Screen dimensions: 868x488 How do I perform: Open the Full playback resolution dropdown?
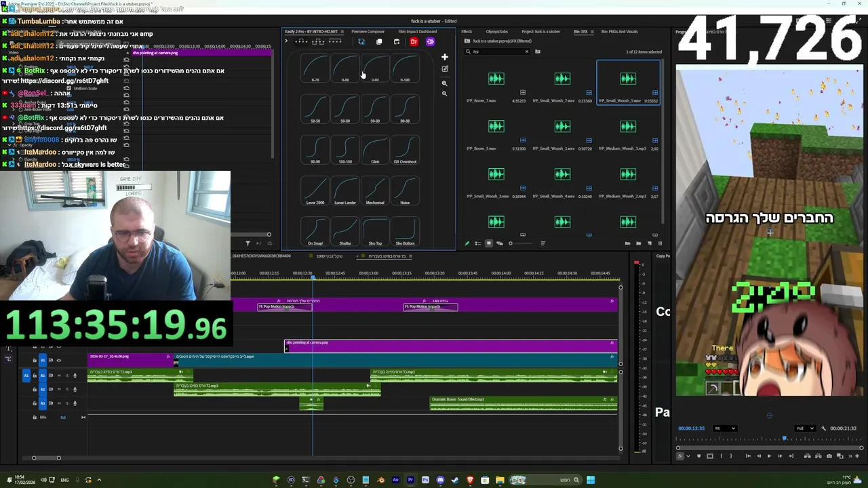click(x=805, y=428)
